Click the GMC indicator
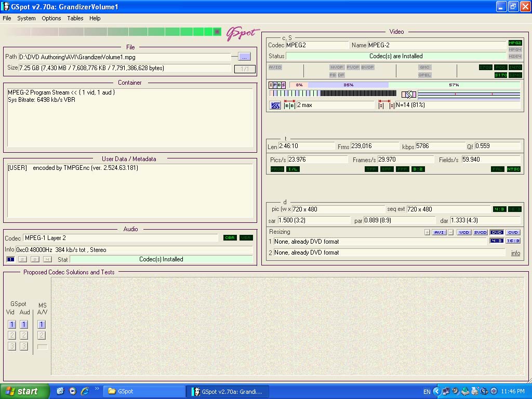This screenshot has height=399, width=532. click(x=424, y=67)
